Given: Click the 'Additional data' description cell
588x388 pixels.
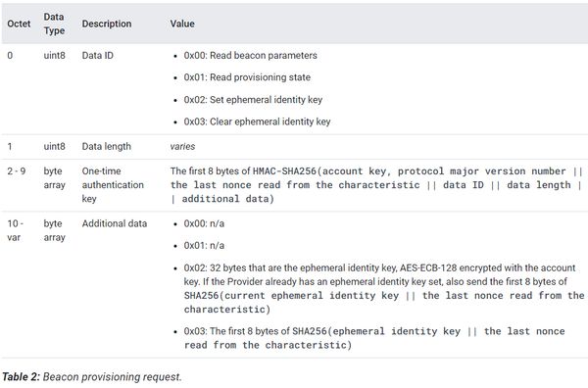Looking at the screenshot, I should click(115, 223).
